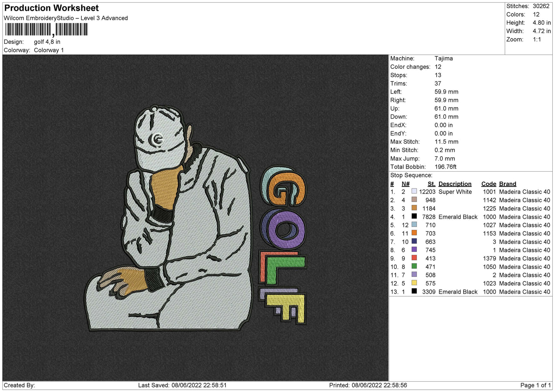This screenshot has height=392, width=555.
Task: Click stitch count 7828 in row 4
Action: (429, 217)
